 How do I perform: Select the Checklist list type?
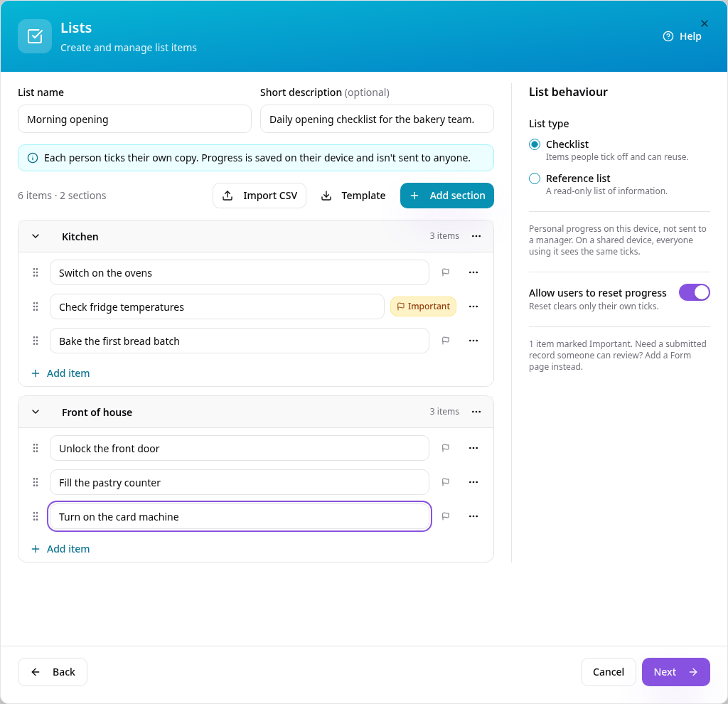(535, 144)
